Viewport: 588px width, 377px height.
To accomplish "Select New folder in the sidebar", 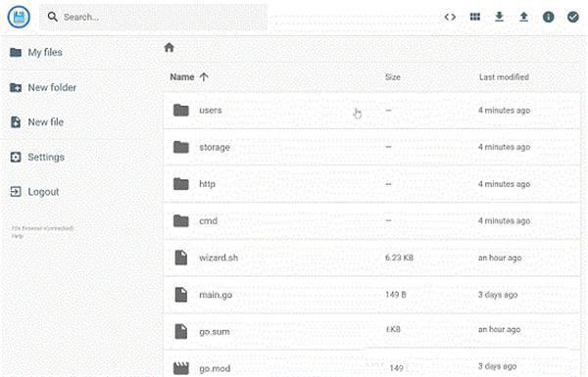I will tap(52, 87).
